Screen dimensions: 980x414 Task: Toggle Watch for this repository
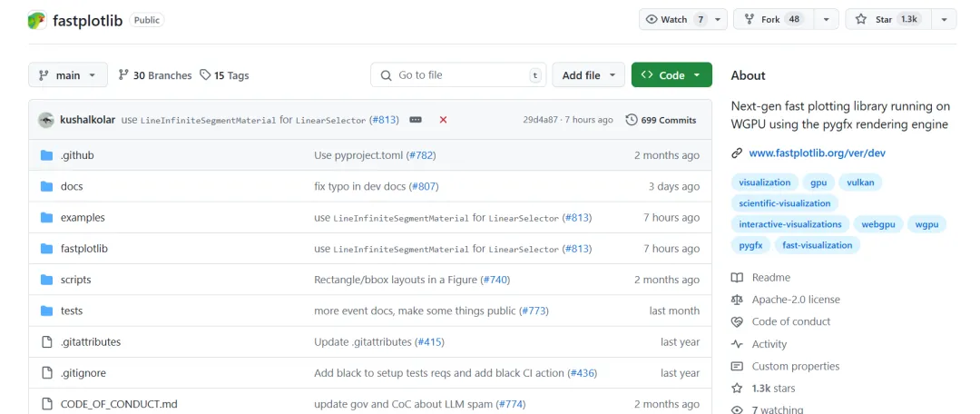[674, 19]
